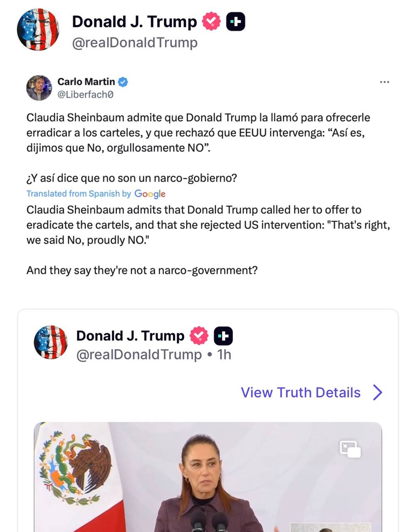Click the Carlo Martin display name
This screenshot has height=532, width=416.
coord(86,82)
